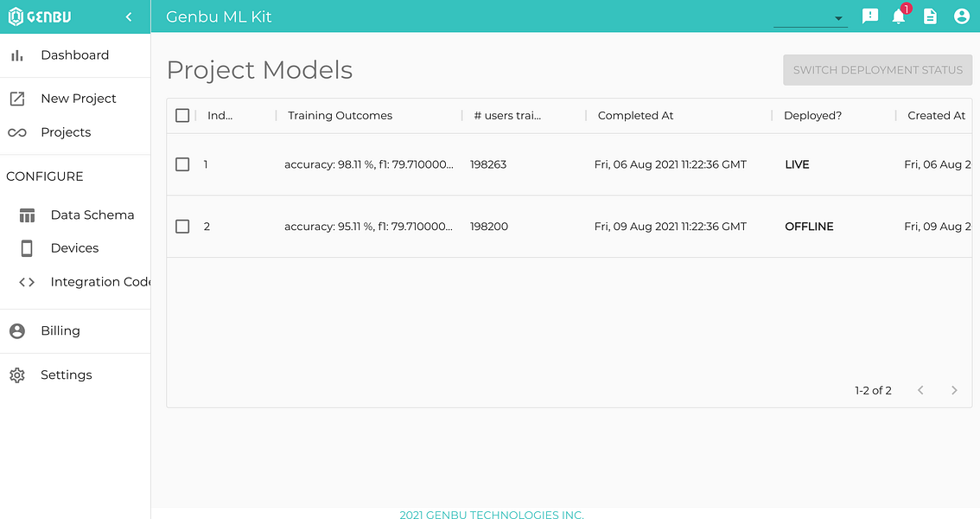Open the feedback message icon

870,16
